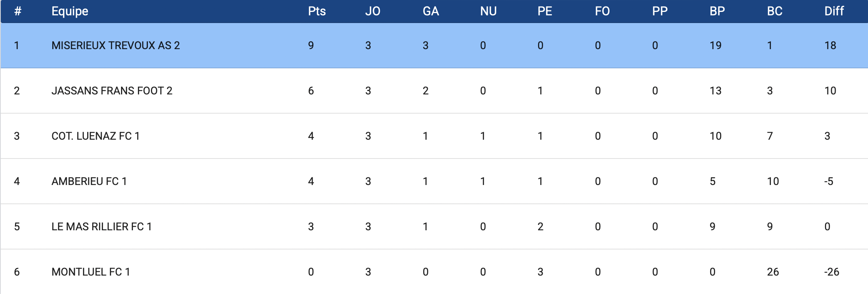868x294 pixels.
Task: Select the BC column header
Action: [775, 11]
